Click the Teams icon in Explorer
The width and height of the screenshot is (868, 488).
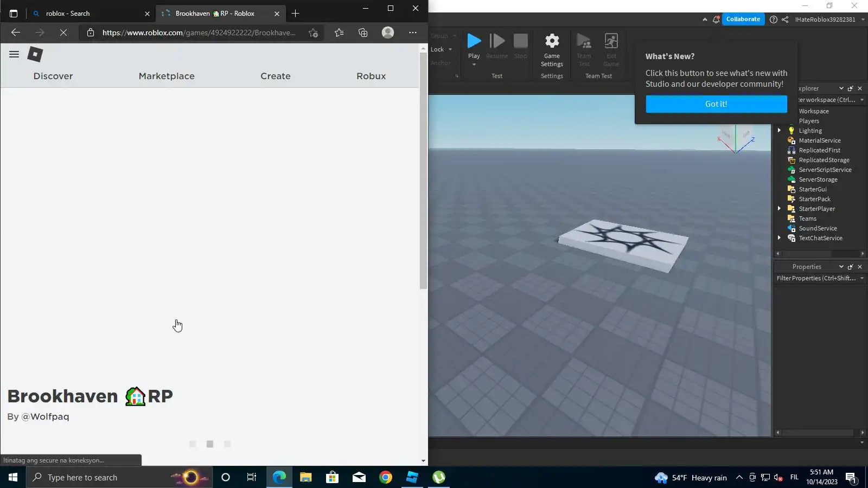click(x=792, y=219)
